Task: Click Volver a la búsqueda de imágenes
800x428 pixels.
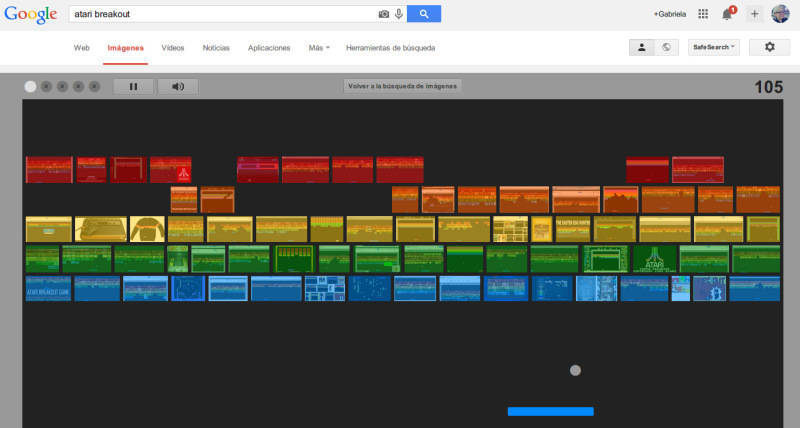Action: (x=403, y=86)
